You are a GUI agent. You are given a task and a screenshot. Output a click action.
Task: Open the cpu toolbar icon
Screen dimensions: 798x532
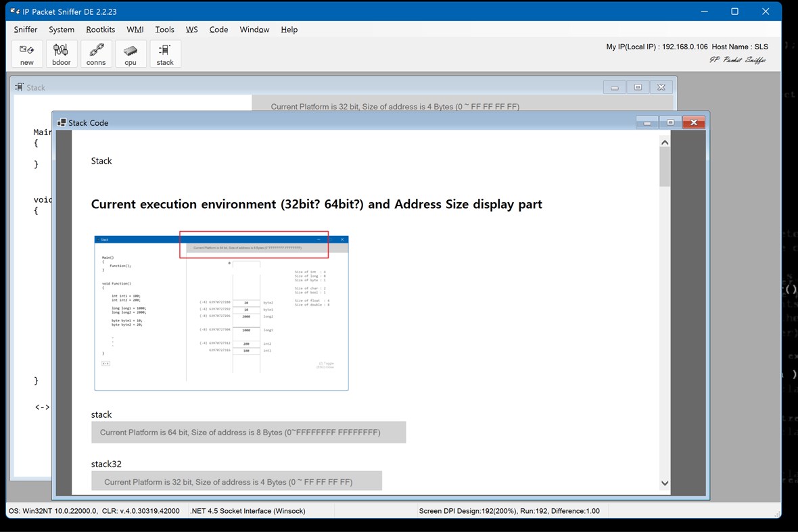pyautogui.click(x=131, y=54)
